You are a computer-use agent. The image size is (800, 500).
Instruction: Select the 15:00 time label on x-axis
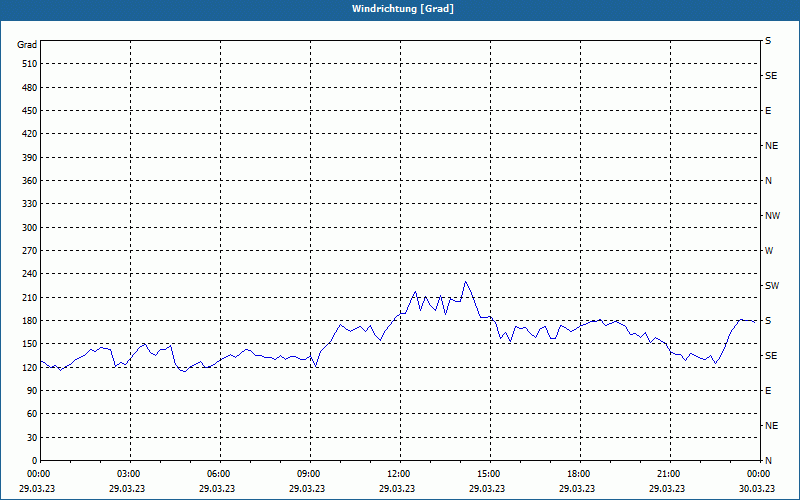tap(490, 474)
